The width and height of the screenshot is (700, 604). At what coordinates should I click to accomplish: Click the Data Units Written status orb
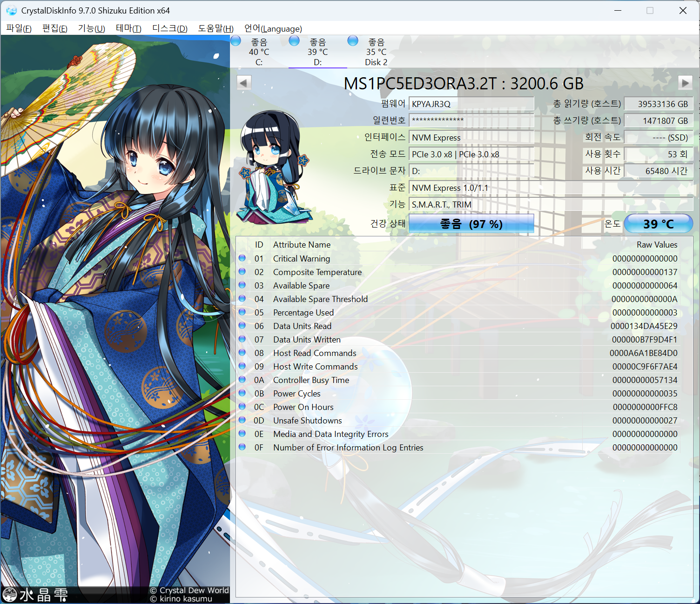pos(242,339)
